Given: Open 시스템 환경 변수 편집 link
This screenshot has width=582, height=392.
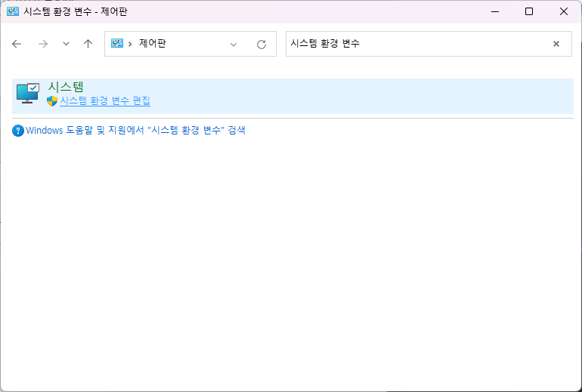Looking at the screenshot, I should pyautogui.click(x=105, y=101).
